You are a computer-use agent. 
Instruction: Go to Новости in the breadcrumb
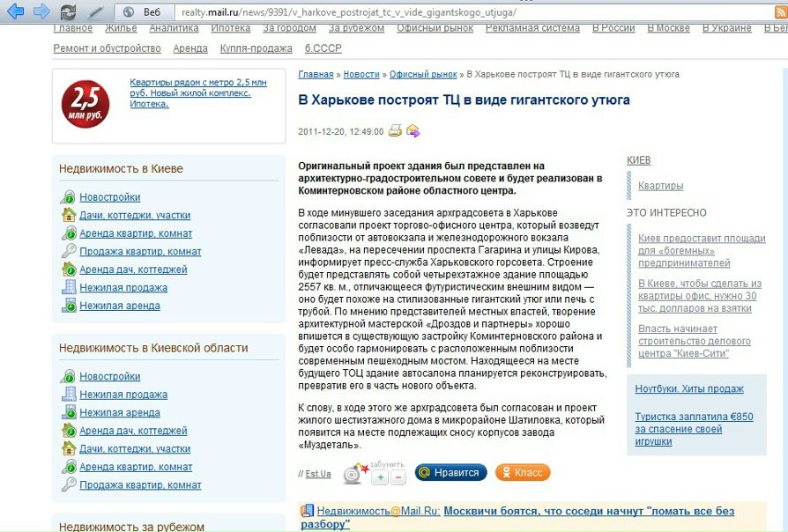(361, 75)
